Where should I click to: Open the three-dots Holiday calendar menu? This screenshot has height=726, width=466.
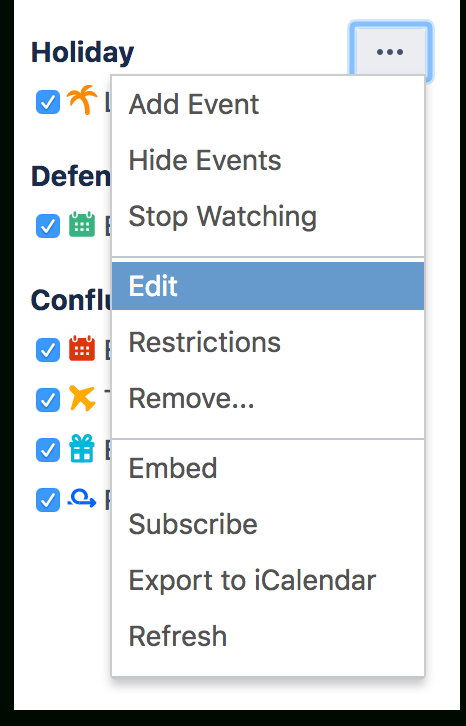[x=390, y=51]
